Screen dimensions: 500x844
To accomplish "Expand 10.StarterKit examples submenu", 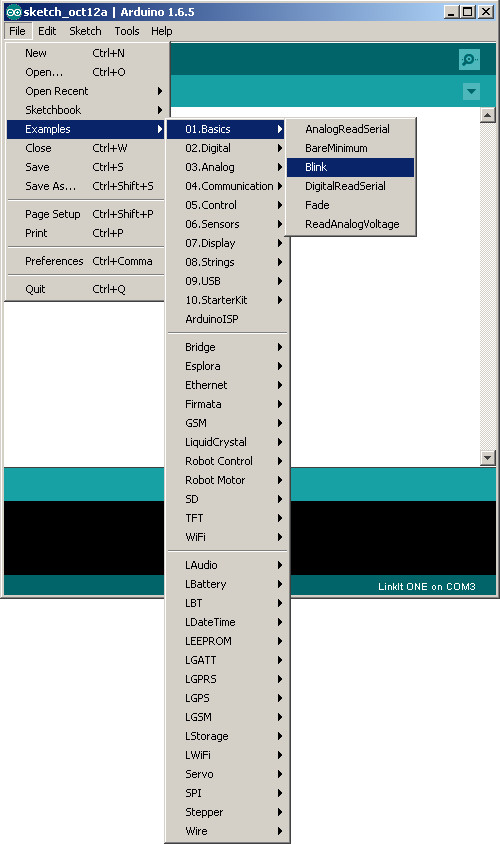I will (x=227, y=300).
